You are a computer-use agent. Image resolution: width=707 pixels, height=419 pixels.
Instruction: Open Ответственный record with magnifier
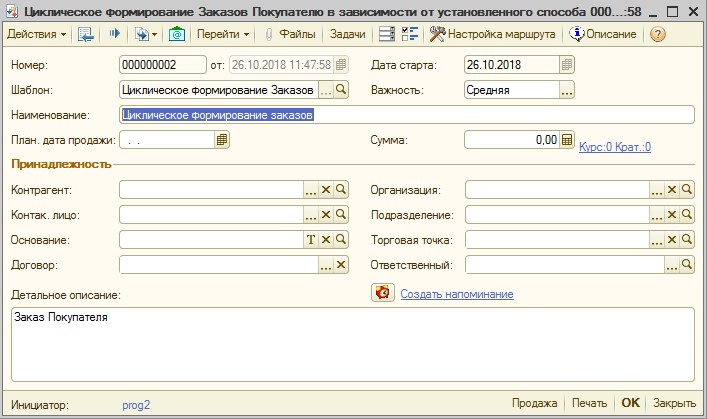(x=687, y=265)
